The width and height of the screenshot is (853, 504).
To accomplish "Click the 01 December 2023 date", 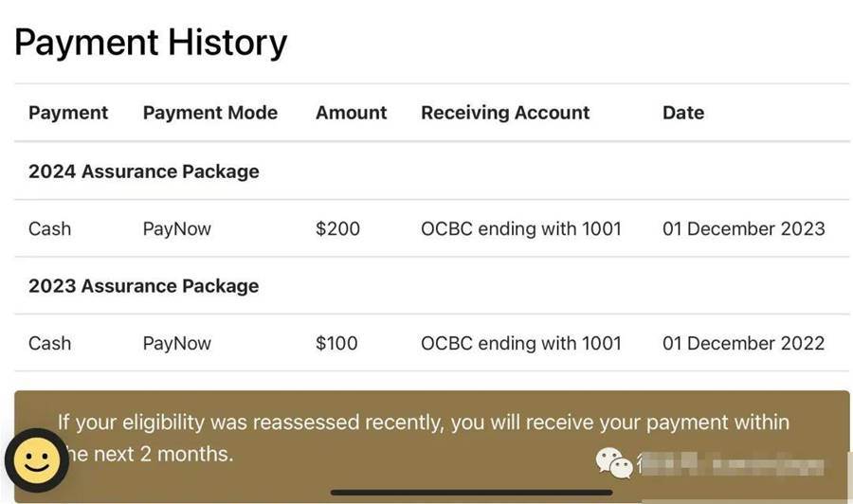I will 744,228.
